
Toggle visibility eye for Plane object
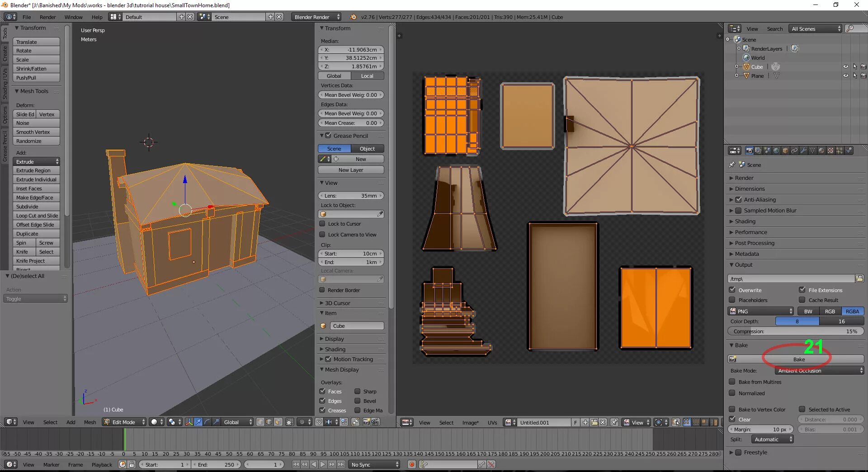(x=846, y=76)
